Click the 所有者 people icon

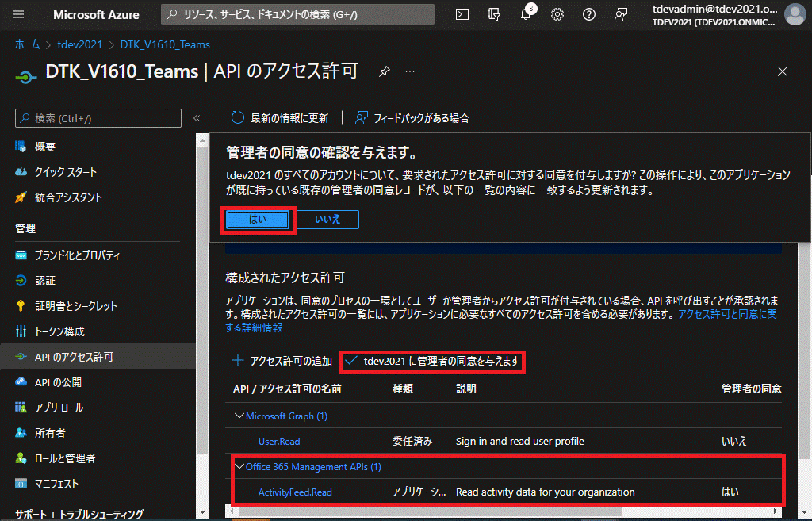point(21,432)
